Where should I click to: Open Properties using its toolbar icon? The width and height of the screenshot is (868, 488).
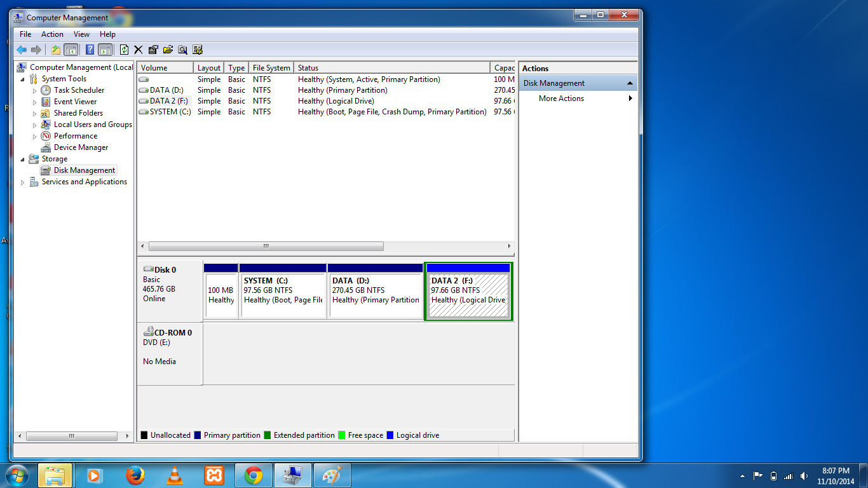click(x=153, y=50)
